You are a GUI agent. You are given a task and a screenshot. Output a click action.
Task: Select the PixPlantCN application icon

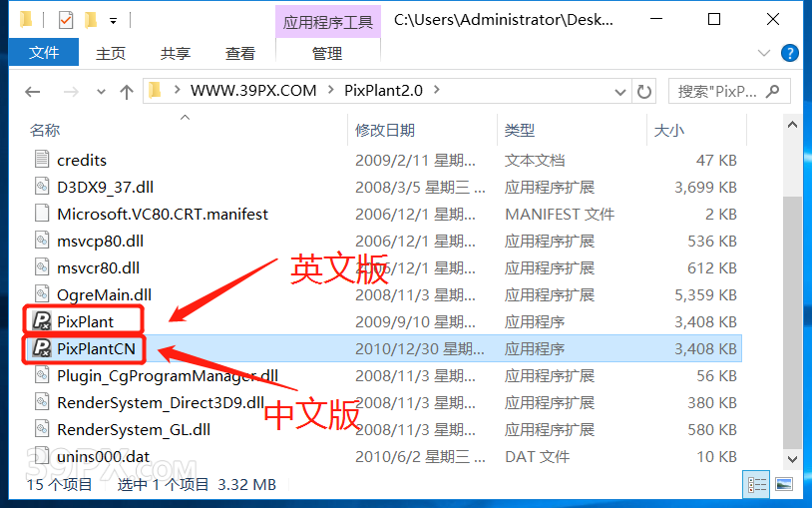42,348
